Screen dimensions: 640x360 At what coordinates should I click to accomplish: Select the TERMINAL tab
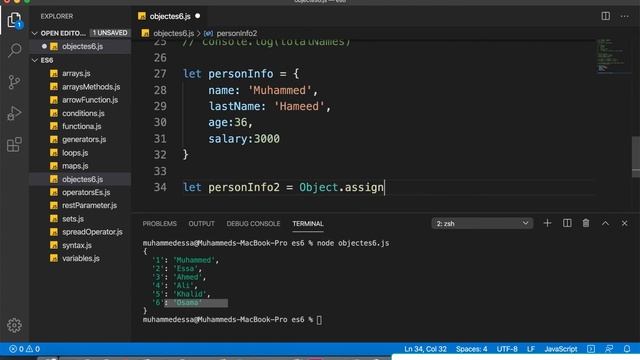point(308,224)
